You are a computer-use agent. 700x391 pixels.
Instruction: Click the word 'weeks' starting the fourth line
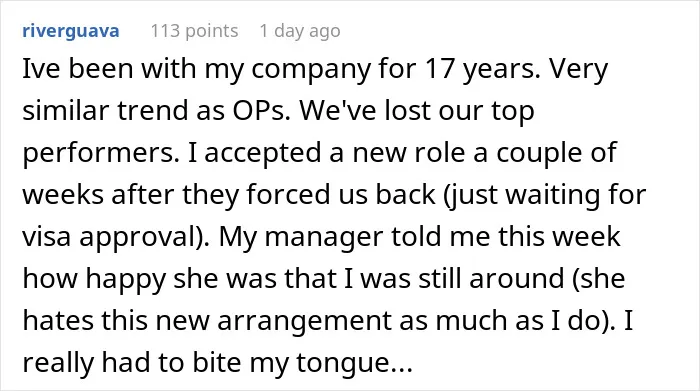(63, 195)
